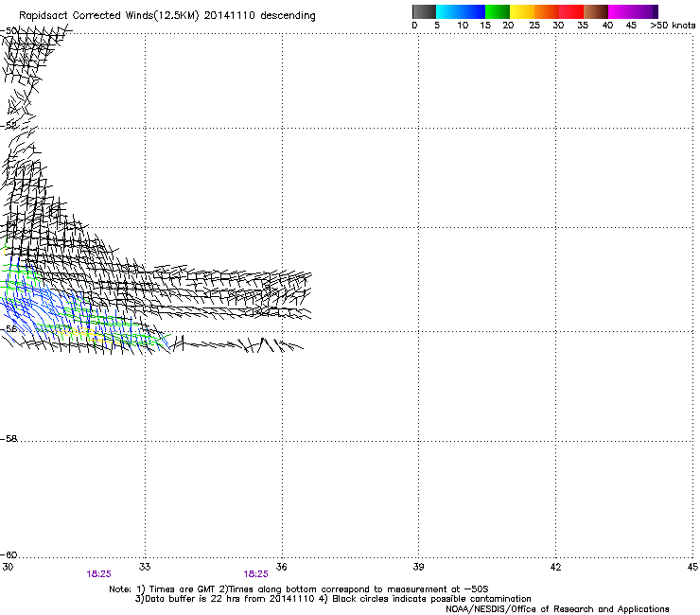
Task: Select the yellow 20–25 knots color band
Action: [522, 11]
